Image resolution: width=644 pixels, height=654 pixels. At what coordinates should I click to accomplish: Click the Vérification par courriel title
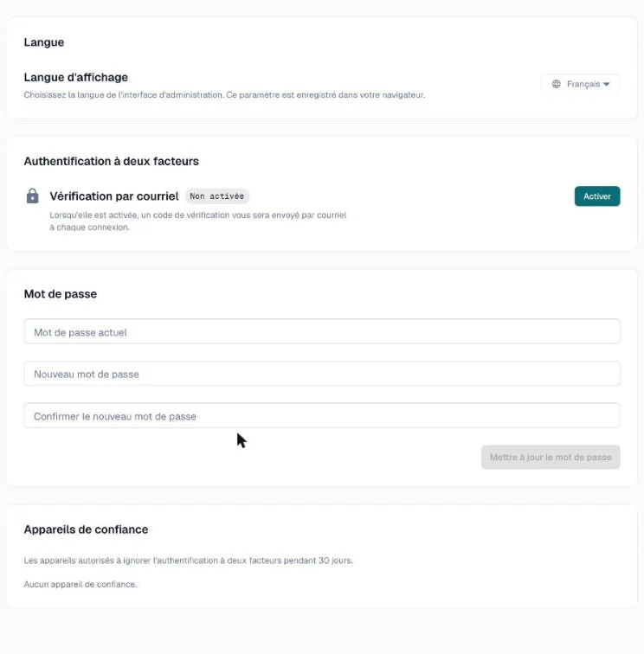tap(114, 196)
